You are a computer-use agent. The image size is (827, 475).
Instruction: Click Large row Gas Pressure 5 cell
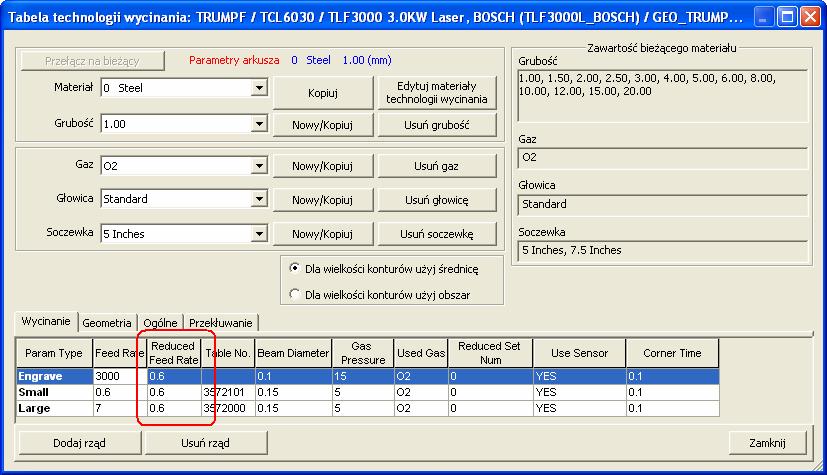click(x=363, y=408)
